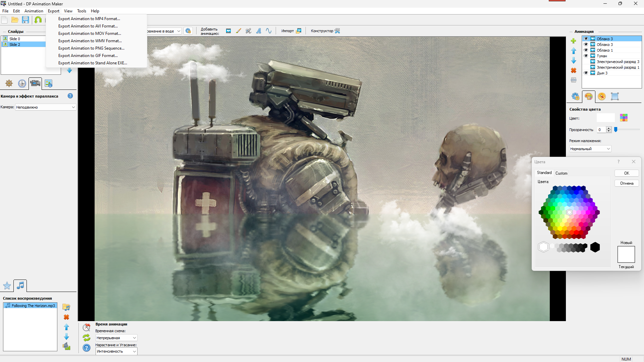Image resolution: width=644 pixels, height=362 pixels.
Task: Open help for camera and parallax
Action: (70, 96)
